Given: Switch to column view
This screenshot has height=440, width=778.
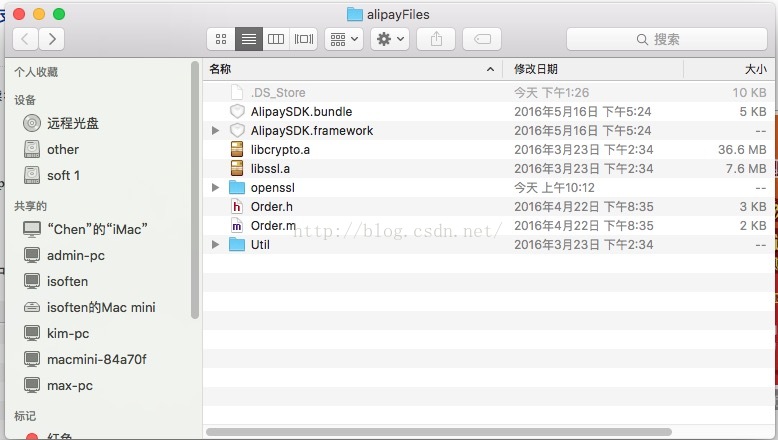Looking at the screenshot, I should pos(276,39).
